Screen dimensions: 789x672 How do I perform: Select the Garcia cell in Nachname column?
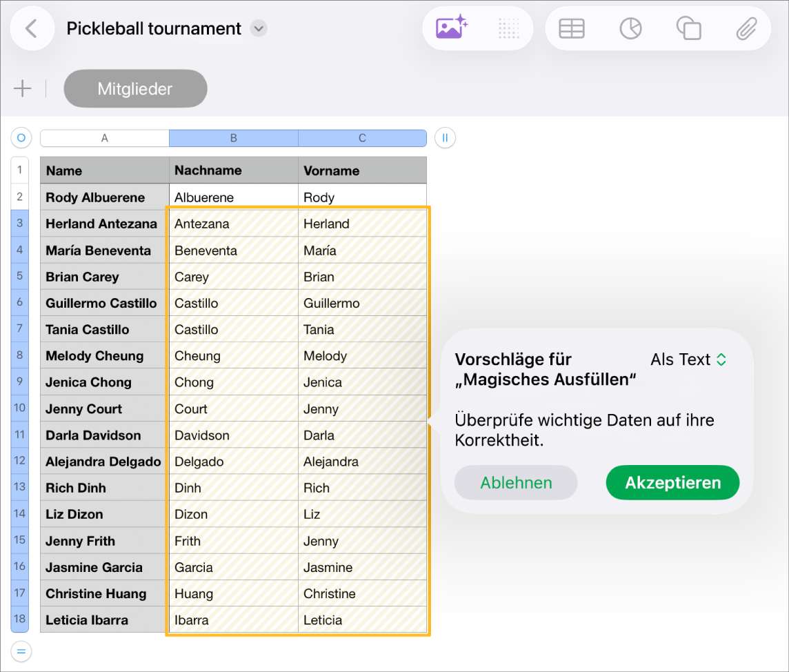coord(234,567)
